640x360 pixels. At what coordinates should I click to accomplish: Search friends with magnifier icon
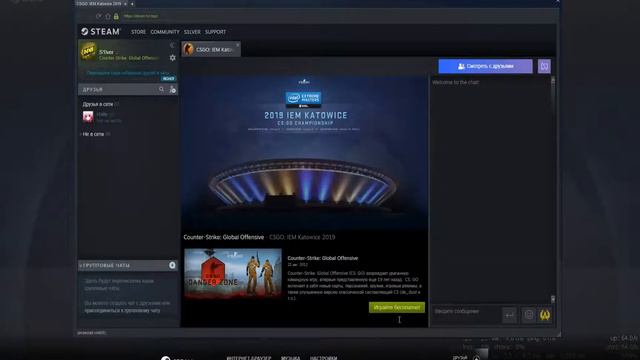[x=162, y=89]
